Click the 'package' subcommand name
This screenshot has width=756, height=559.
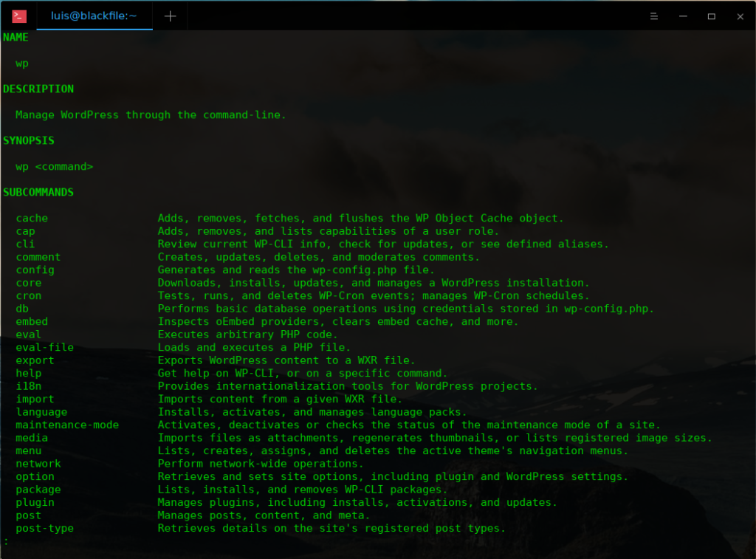click(x=38, y=490)
